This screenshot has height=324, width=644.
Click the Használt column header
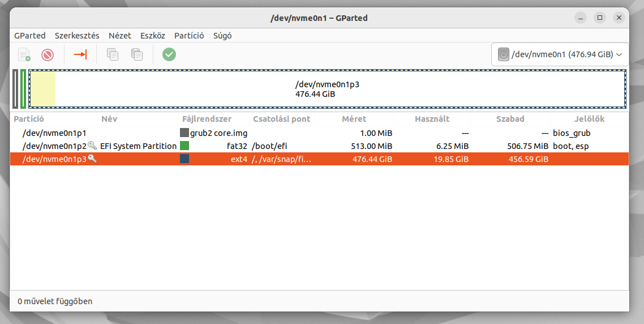(432, 119)
